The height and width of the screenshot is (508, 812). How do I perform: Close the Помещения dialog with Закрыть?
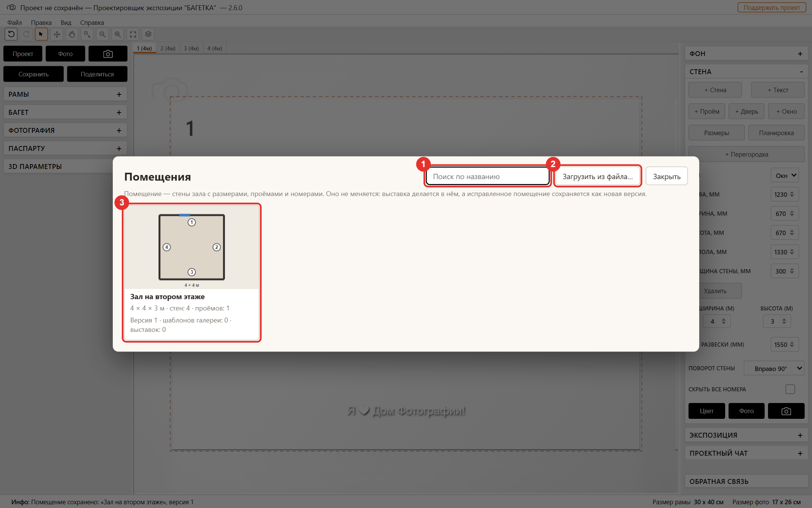coord(667,176)
